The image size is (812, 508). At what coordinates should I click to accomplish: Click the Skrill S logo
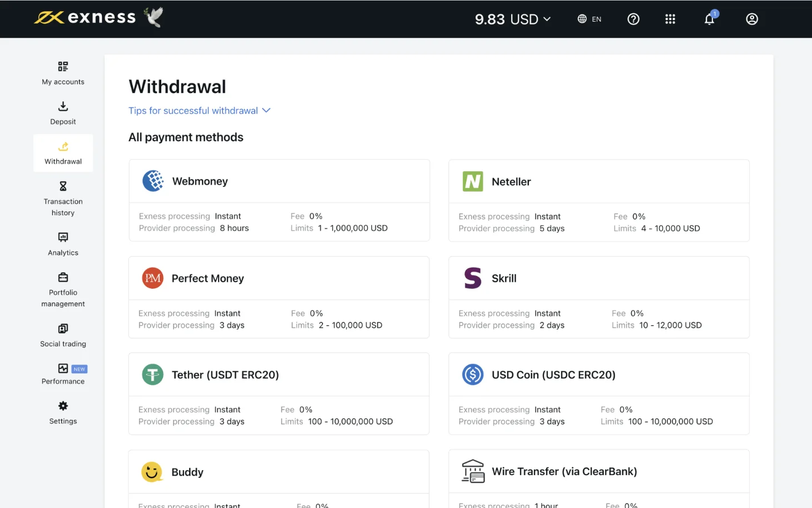click(x=473, y=278)
